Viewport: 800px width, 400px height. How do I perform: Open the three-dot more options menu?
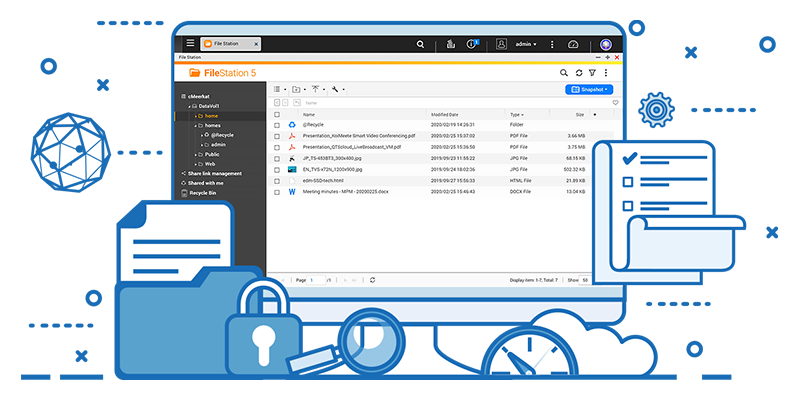[605, 73]
